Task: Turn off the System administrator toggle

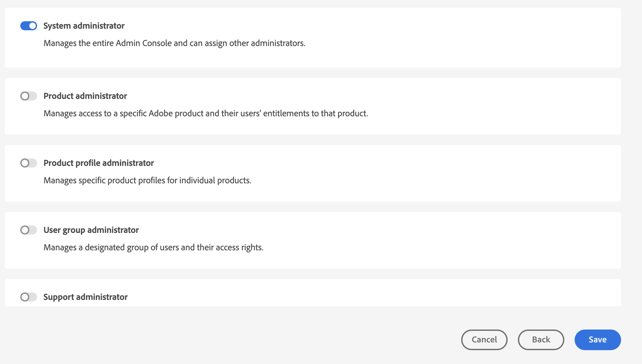Action: (x=29, y=26)
